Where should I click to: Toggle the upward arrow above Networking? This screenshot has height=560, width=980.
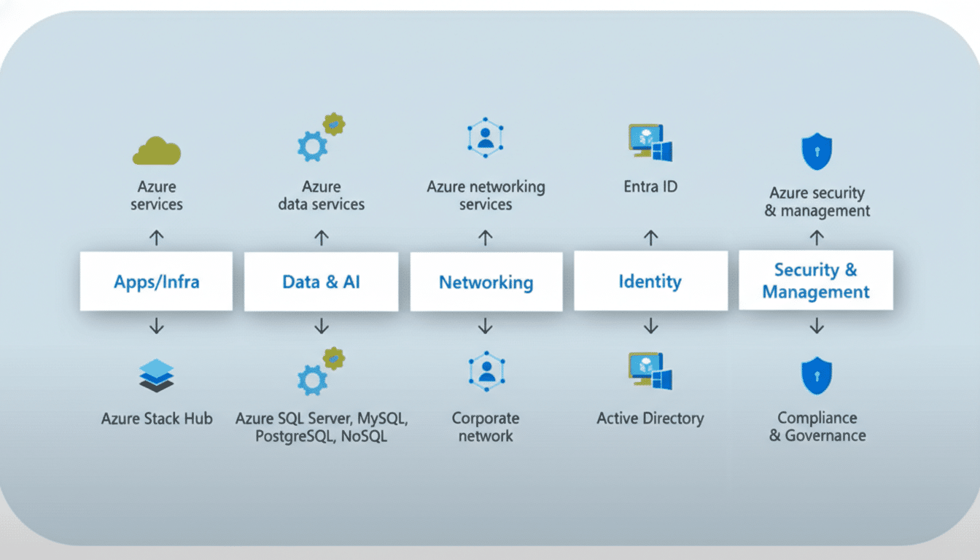[x=486, y=237]
